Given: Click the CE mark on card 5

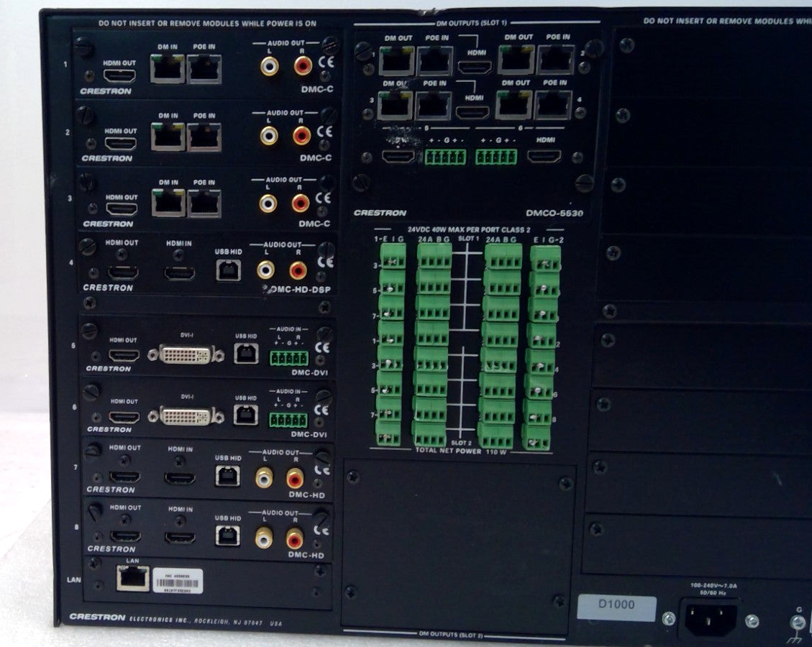Looking at the screenshot, I should click(323, 347).
